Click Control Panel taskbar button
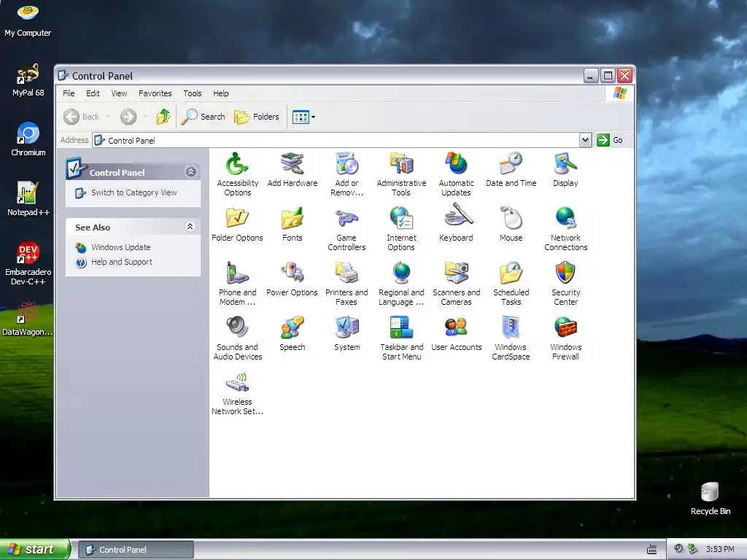747x560 pixels. pyautogui.click(x=136, y=550)
